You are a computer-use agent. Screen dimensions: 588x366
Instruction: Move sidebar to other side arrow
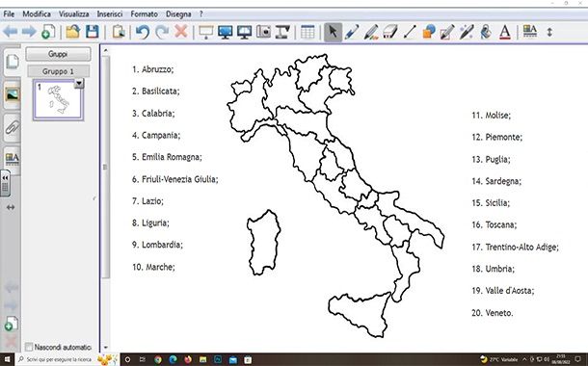11,207
